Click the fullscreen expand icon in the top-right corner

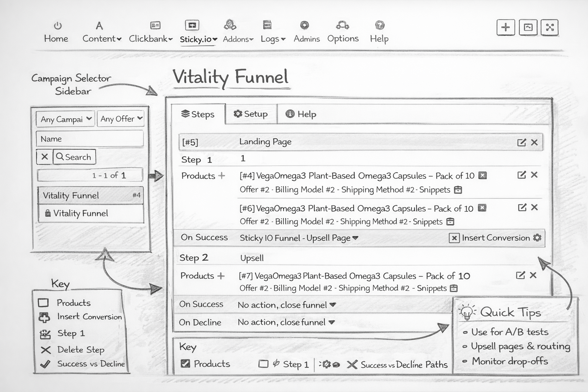click(549, 27)
